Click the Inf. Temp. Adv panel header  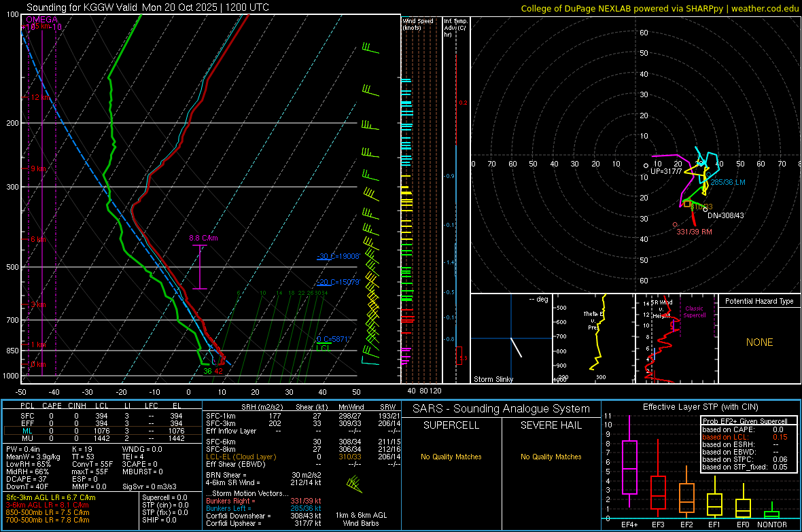[x=455, y=28]
